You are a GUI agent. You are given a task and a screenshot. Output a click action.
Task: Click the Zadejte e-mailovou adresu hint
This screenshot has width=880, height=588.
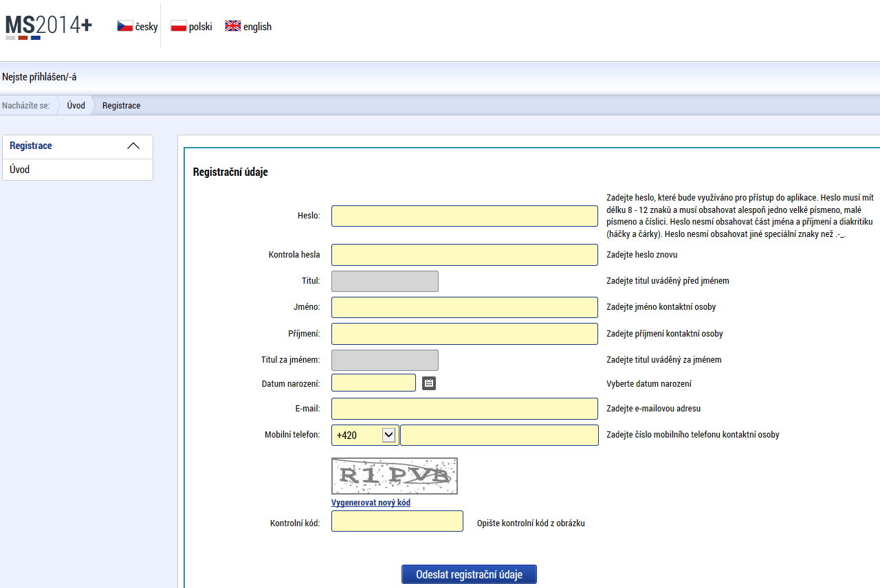click(654, 409)
